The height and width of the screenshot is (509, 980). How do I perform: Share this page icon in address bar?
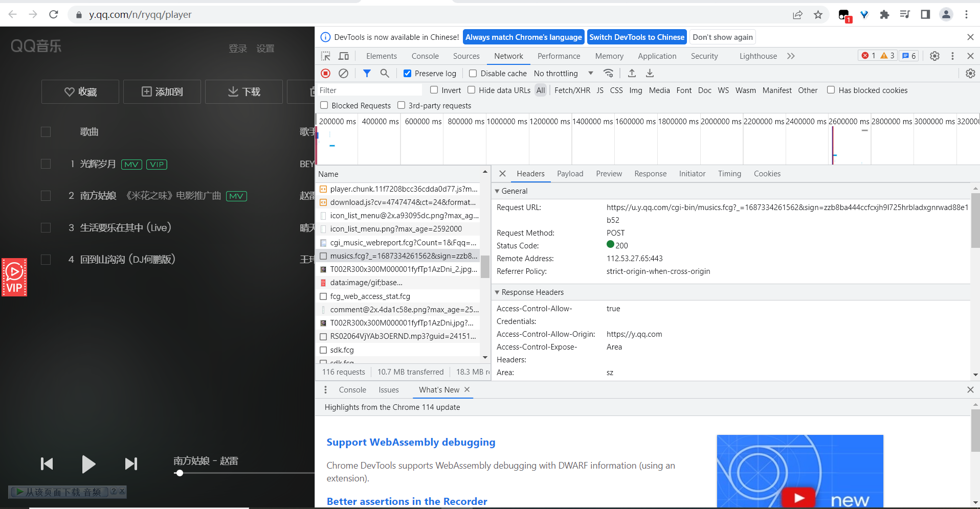pyautogui.click(x=797, y=14)
